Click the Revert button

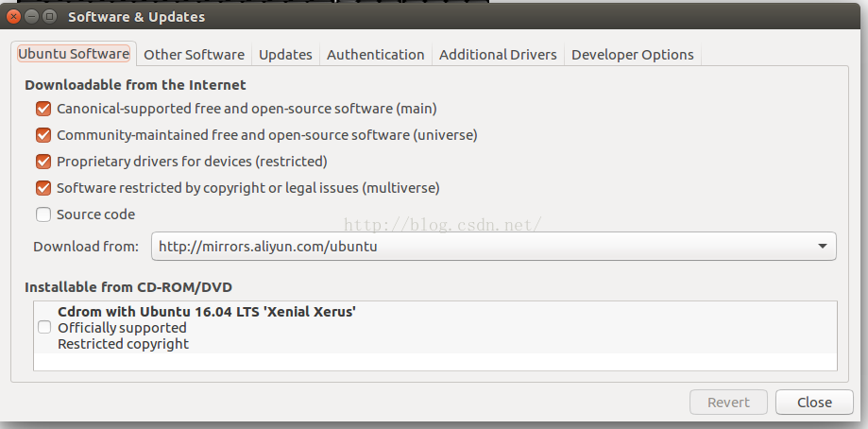[728, 403]
